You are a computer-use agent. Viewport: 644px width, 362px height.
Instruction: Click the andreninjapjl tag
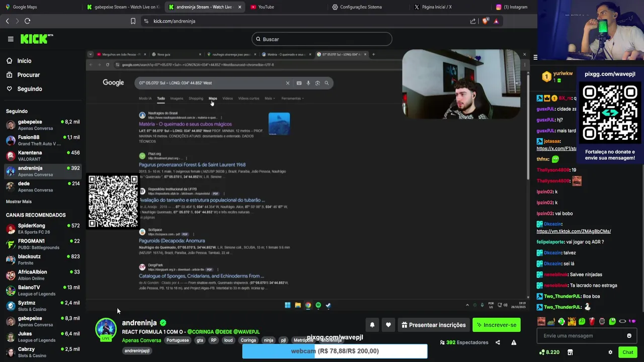pos(137,351)
